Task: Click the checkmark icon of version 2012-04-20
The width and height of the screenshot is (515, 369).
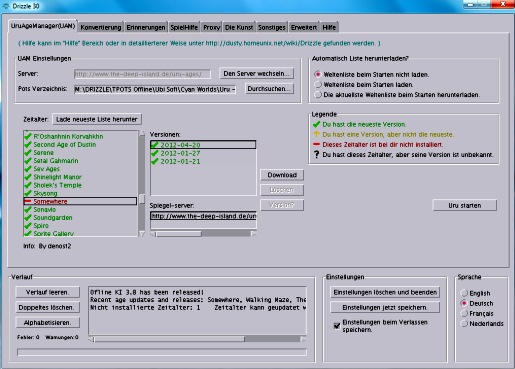Action: (154, 145)
